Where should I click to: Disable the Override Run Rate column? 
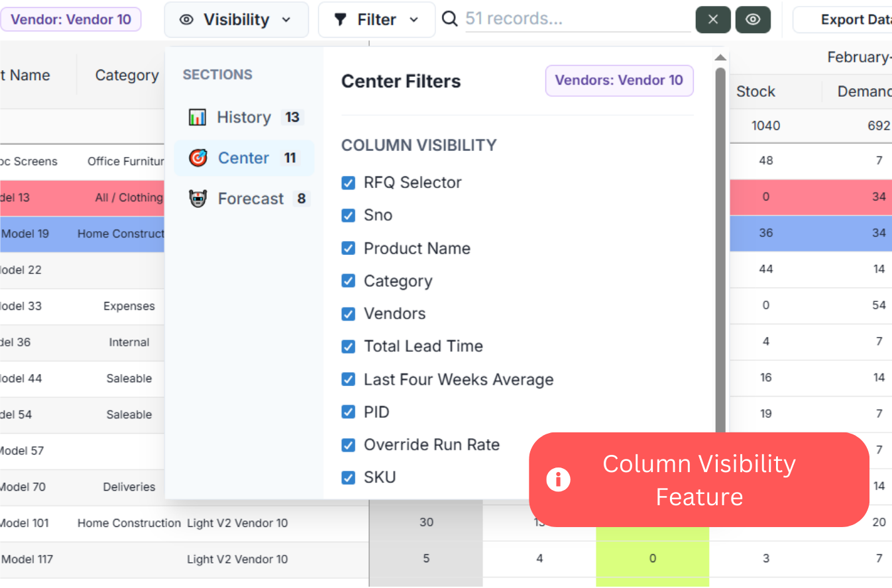click(348, 445)
